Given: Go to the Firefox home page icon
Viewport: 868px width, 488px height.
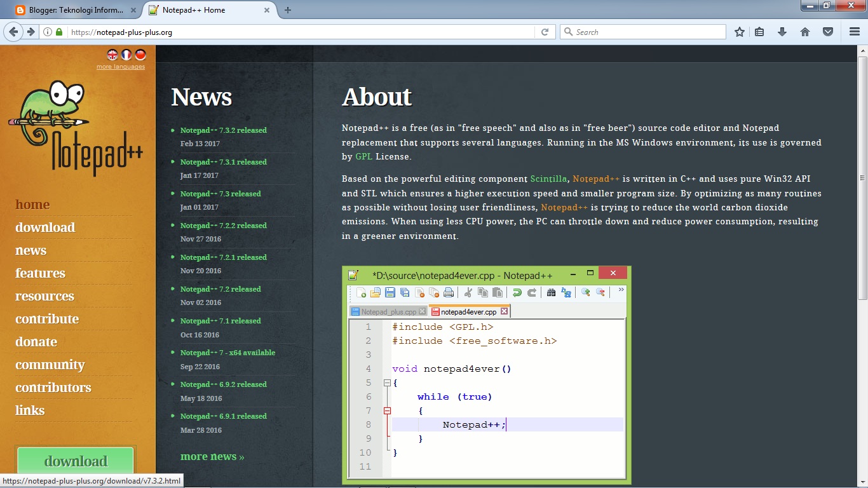Looking at the screenshot, I should pos(805,32).
